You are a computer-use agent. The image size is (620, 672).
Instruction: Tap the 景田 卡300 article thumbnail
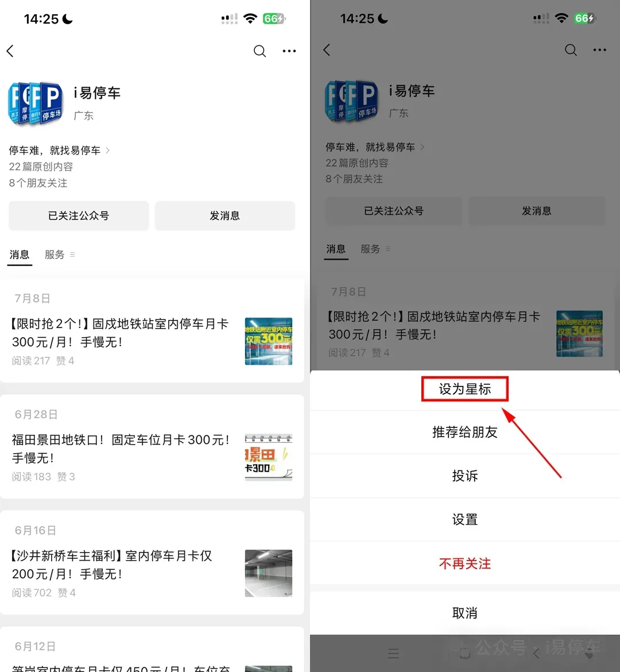[x=269, y=457]
